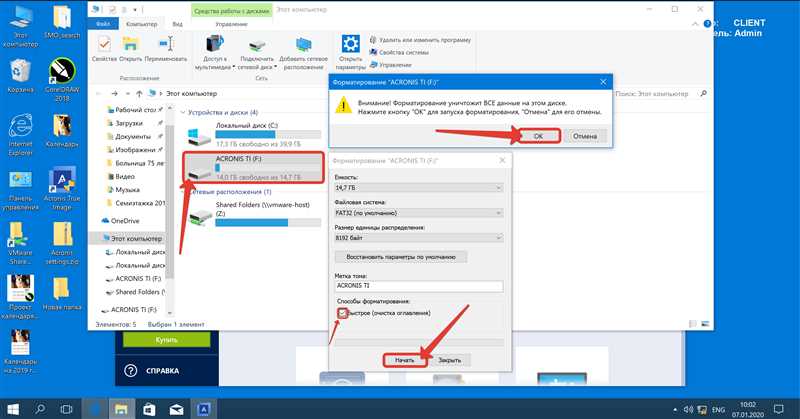The width and height of the screenshot is (800, 419).
Task: Click Управление next to the Свойства системы item
Action: click(391, 65)
